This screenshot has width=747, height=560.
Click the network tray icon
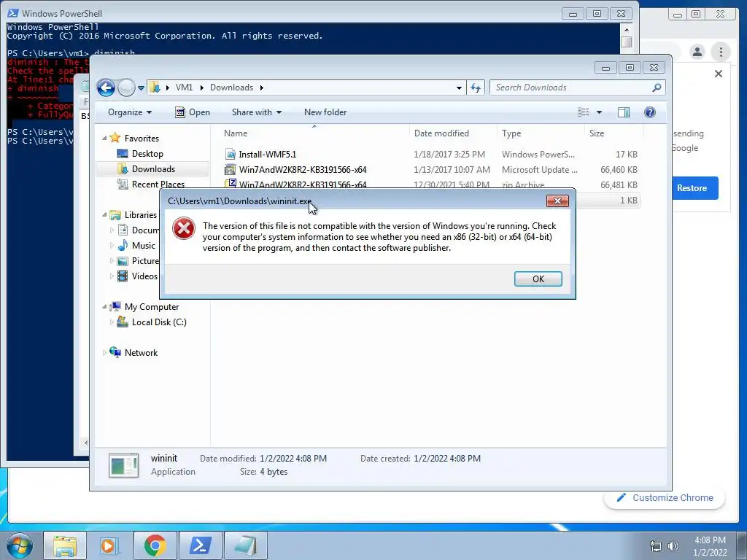pos(656,546)
